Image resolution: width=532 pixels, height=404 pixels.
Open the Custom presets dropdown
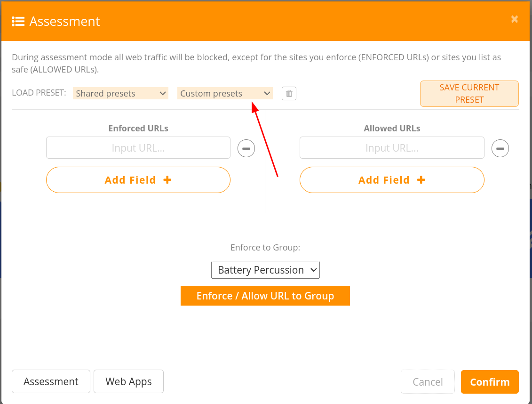coord(225,93)
